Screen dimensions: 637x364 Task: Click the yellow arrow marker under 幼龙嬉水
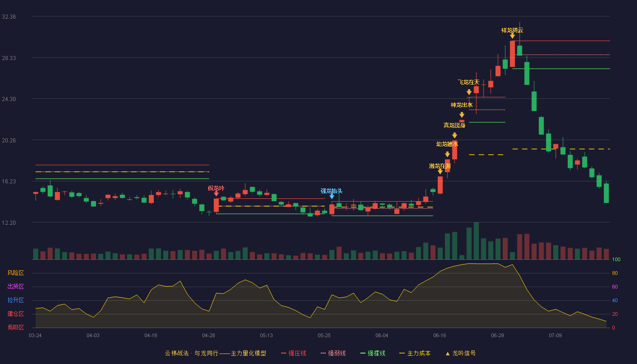click(447, 155)
